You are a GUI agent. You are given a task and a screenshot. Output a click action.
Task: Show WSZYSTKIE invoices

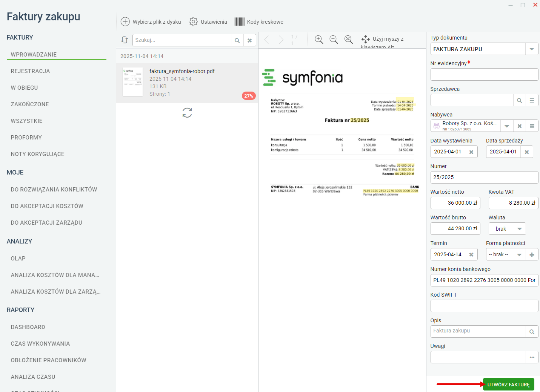point(26,121)
